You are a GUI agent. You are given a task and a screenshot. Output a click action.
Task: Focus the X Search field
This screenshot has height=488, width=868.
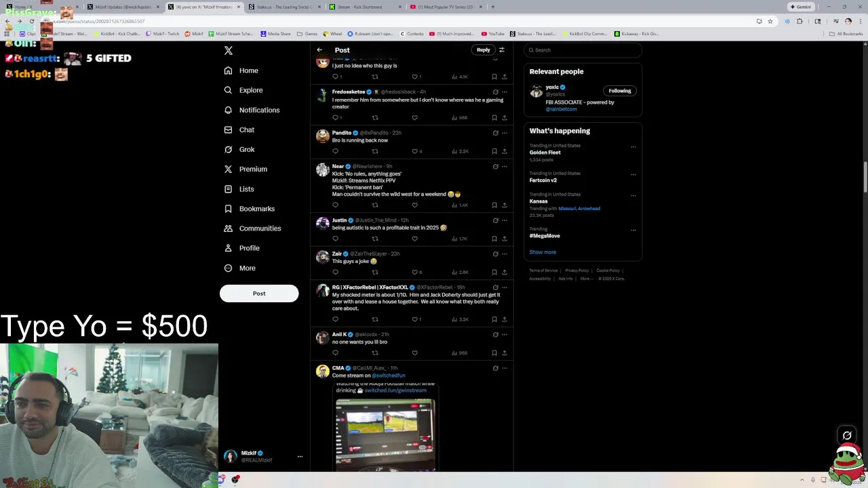coord(583,50)
